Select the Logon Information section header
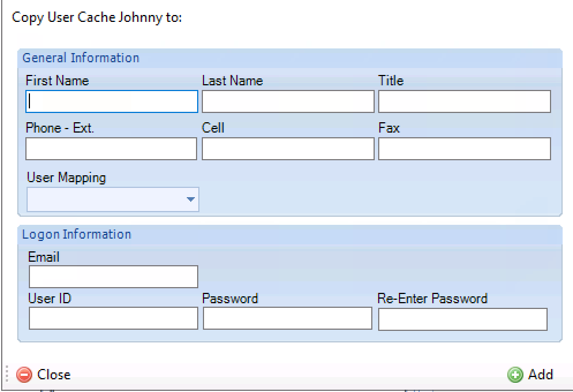Image resolution: width=573 pixels, height=392 pixels. click(77, 235)
